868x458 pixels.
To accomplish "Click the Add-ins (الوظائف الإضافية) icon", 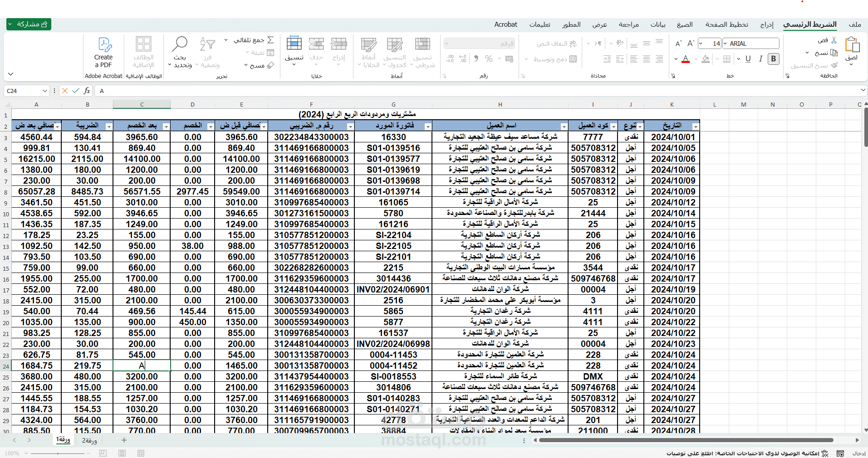I will tap(143, 44).
